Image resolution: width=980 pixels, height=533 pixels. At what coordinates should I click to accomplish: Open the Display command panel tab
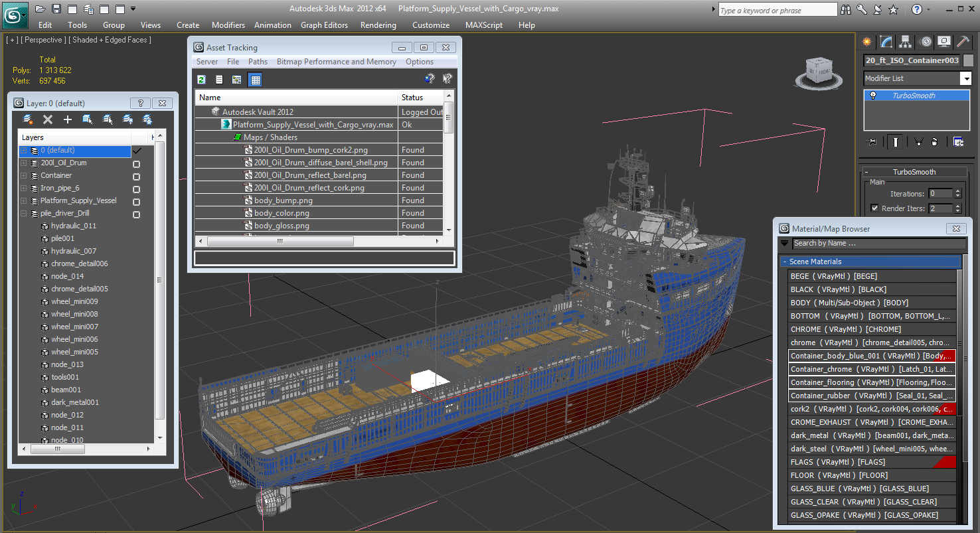coord(944,42)
